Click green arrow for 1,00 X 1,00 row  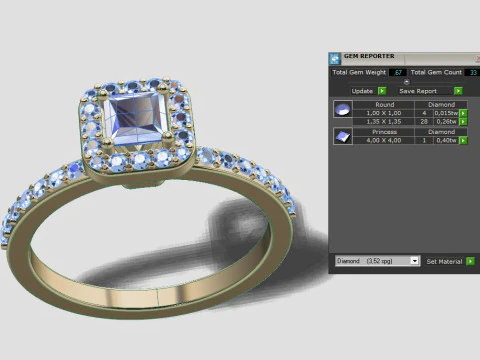463,113
